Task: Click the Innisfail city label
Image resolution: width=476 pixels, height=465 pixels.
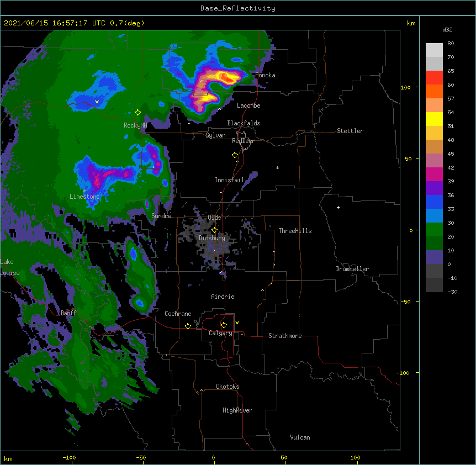Action: click(229, 180)
